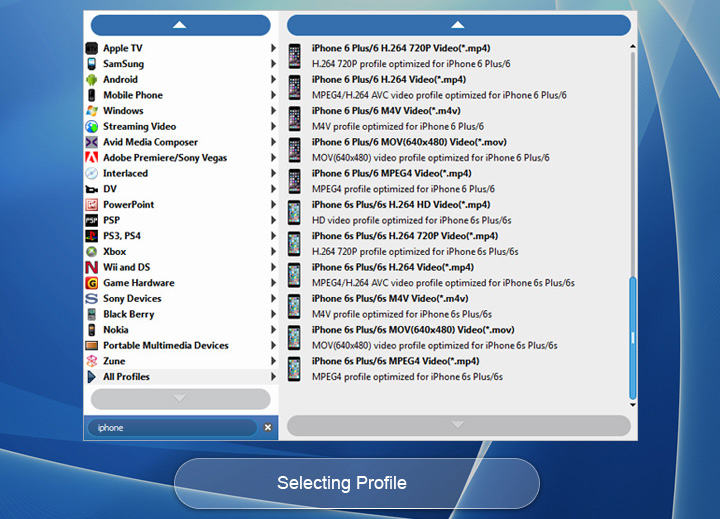Click the Portable Multimedia Devices icon

92,345
